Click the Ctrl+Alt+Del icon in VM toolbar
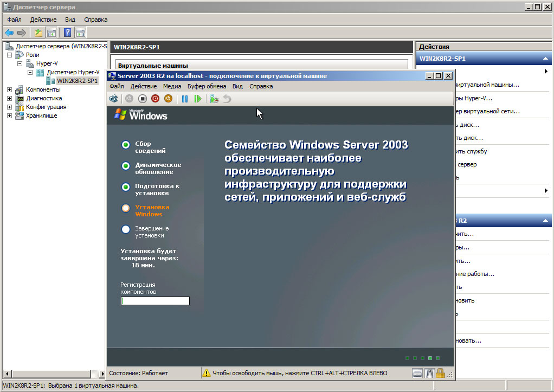This screenshot has width=554, height=392. pos(113,99)
